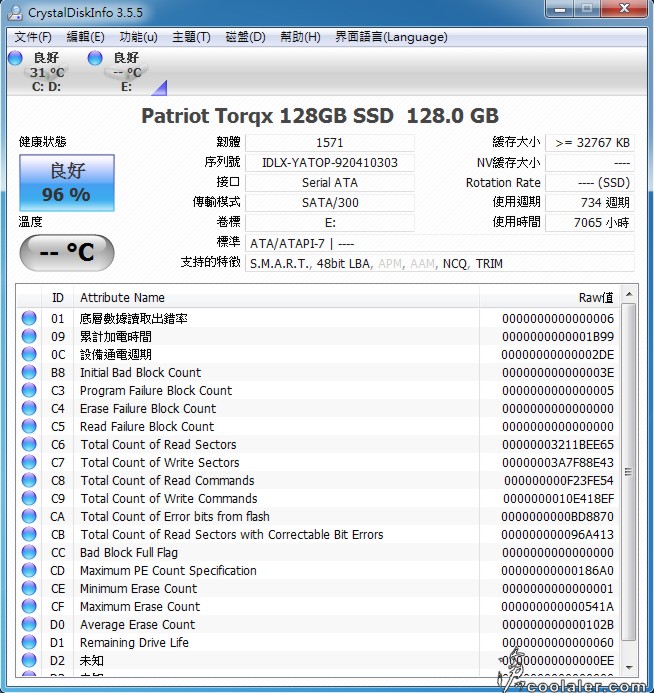
Task: Click the scroll down arrow of attribute list
Action: (x=629, y=667)
